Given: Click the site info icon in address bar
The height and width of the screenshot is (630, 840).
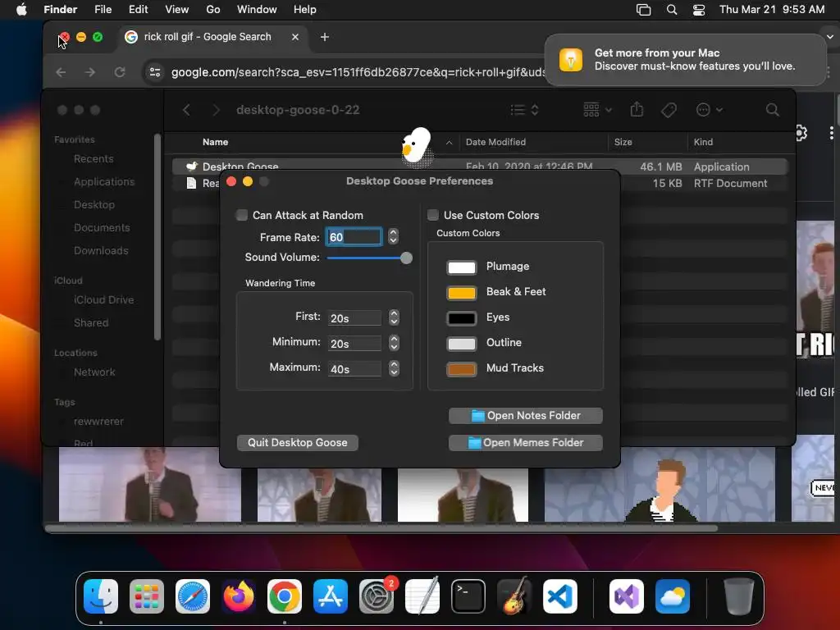Looking at the screenshot, I should (x=155, y=72).
